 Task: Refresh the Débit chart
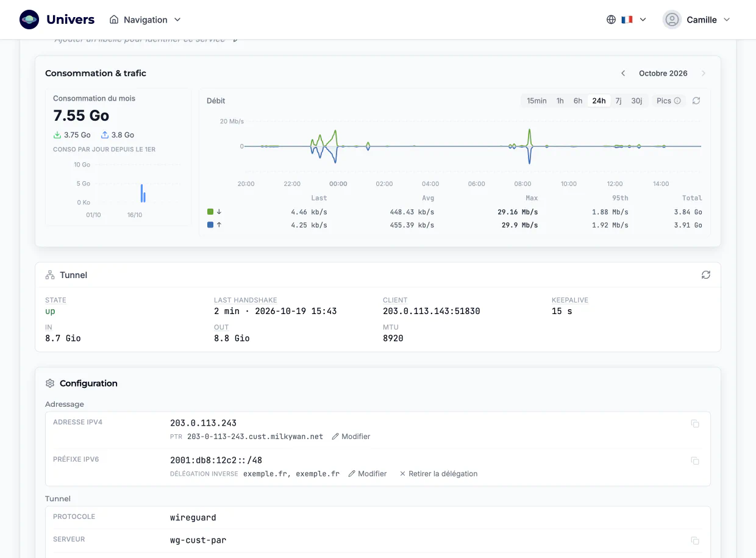pos(696,101)
